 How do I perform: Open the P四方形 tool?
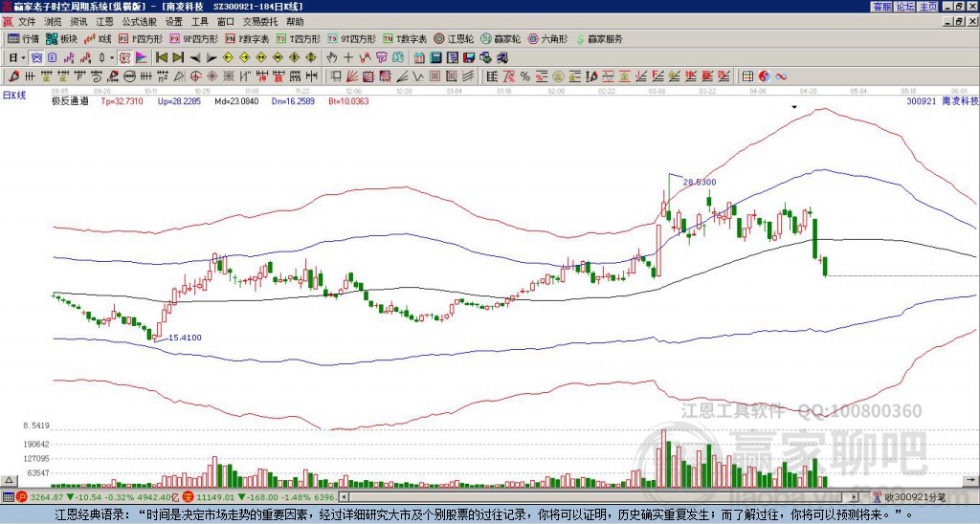click(x=141, y=38)
